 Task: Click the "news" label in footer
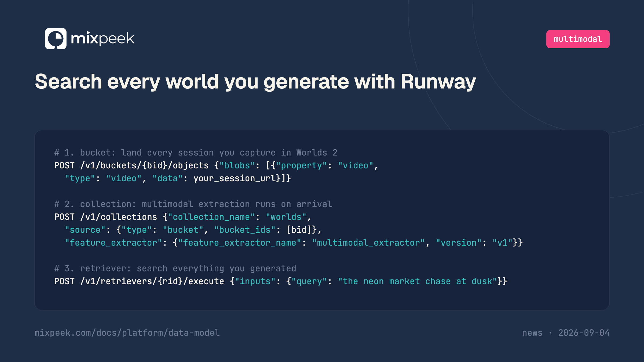[x=532, y=333]
